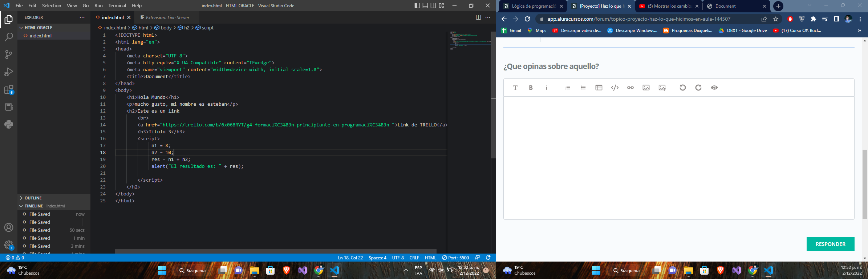Click browser address bar URL
Viewport: 868px width, 279px height.
(x=639, y=19)
